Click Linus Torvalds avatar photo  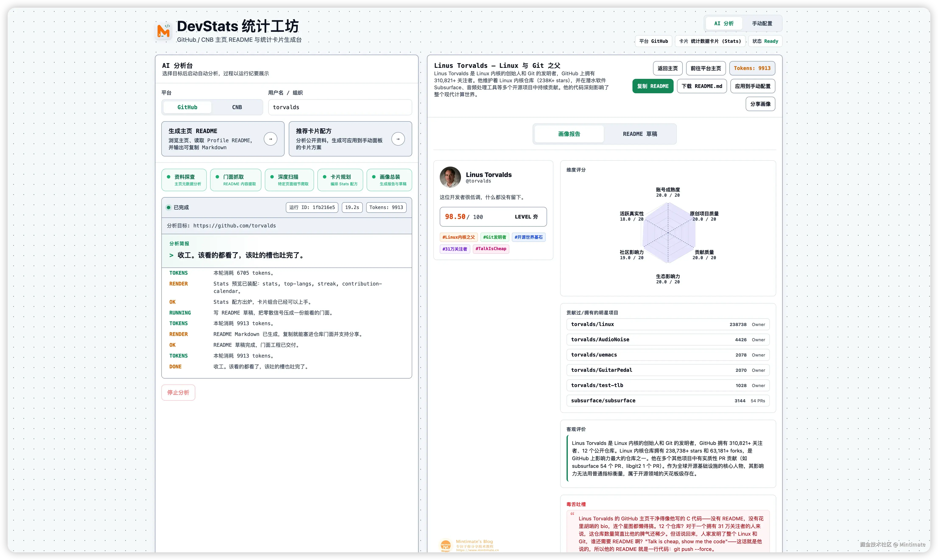[450, 177]
